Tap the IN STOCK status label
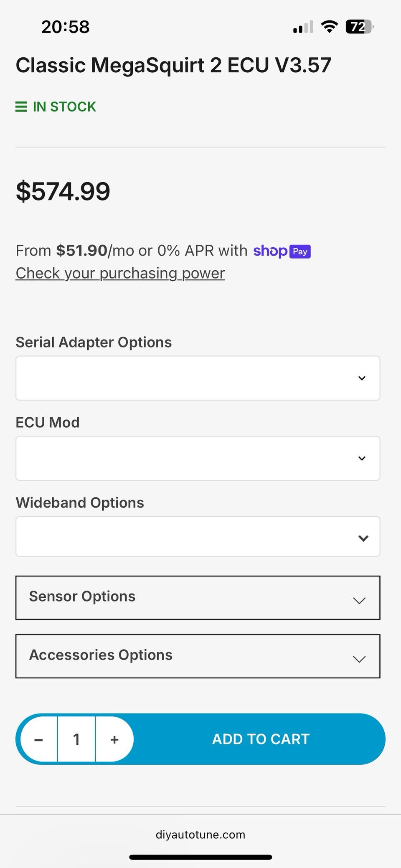This screenshot has width=401, height=868. 64,107
